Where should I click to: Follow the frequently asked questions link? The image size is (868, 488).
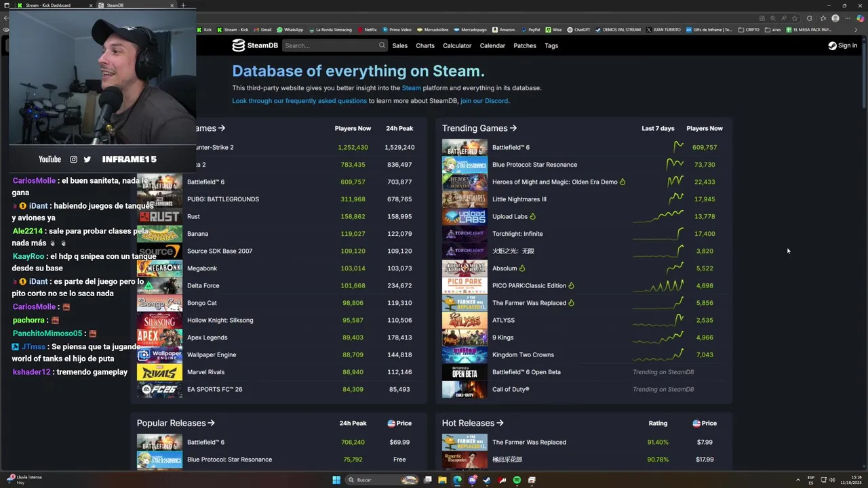click(300, 101)
